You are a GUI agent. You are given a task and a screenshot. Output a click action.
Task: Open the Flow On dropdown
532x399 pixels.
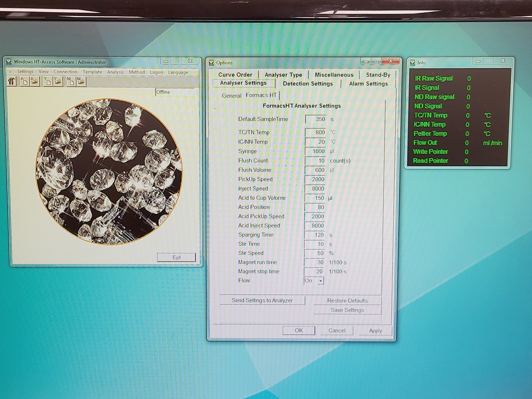(x=320, y=280)
